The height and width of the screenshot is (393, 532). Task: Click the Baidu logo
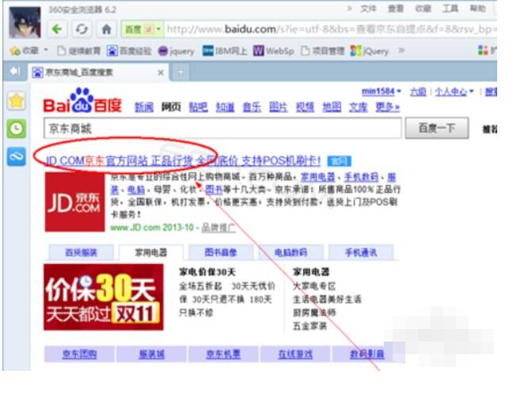[82, 100]
